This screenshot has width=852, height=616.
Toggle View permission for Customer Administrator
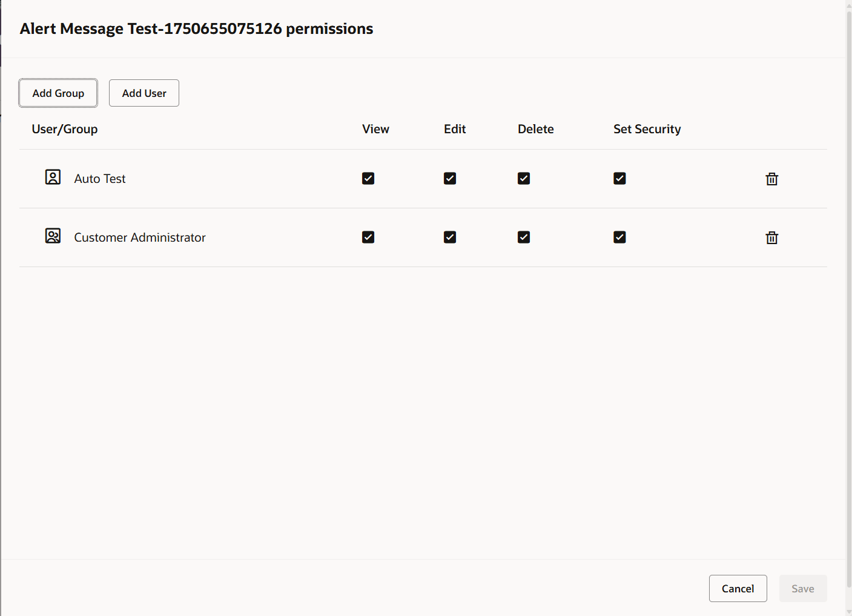[368, 237]
